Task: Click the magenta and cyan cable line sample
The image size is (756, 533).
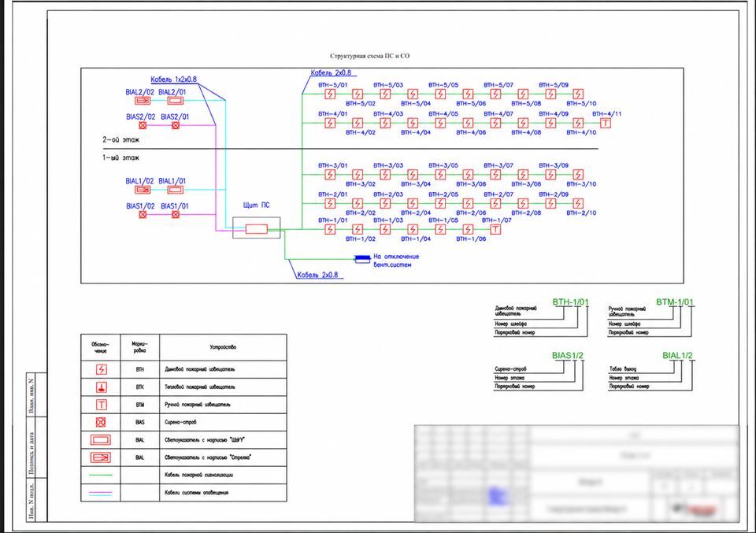Action: pyautogui.click(x=101, y=493)
